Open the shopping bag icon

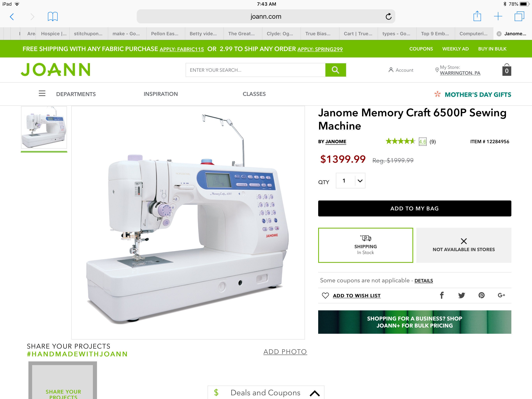coord(506,70)
